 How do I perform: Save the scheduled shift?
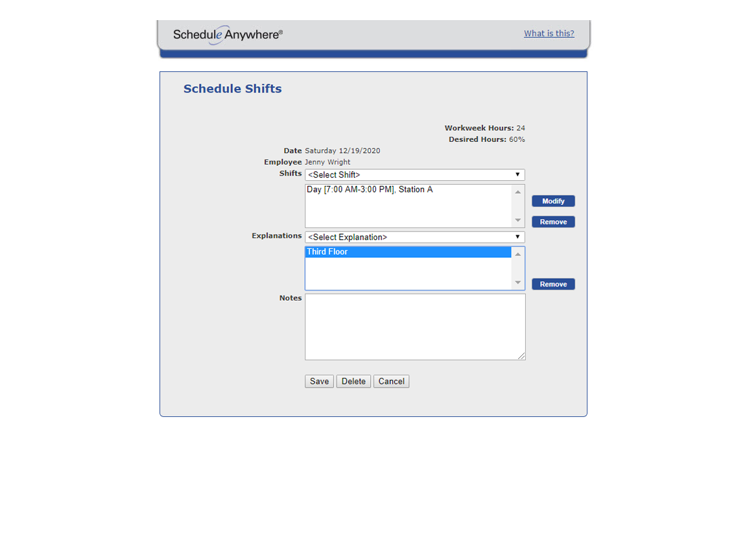point(319,381)
